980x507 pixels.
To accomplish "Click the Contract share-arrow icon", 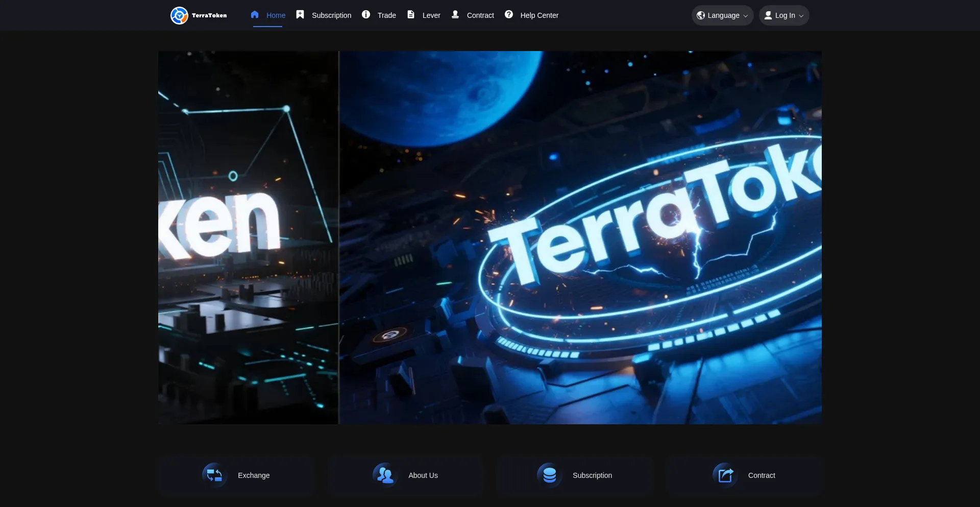I will tap(725, 475).
